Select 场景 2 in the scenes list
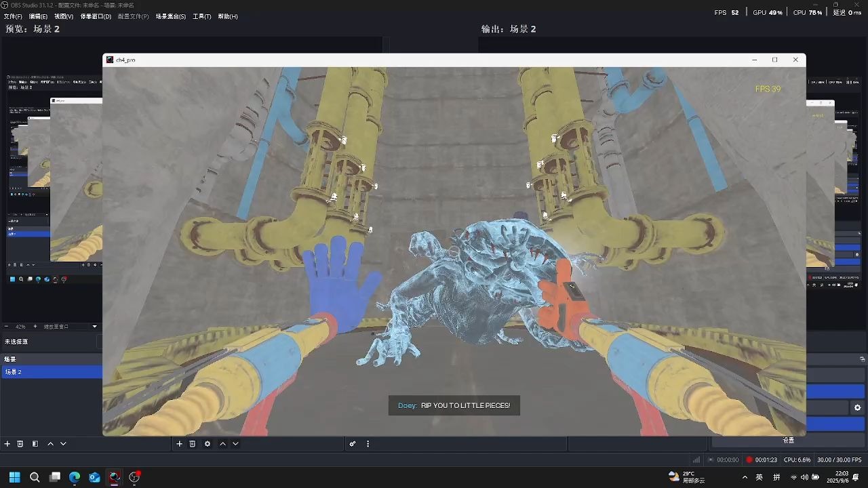Viewport: 868px width, 488px height. click(52, 372)
